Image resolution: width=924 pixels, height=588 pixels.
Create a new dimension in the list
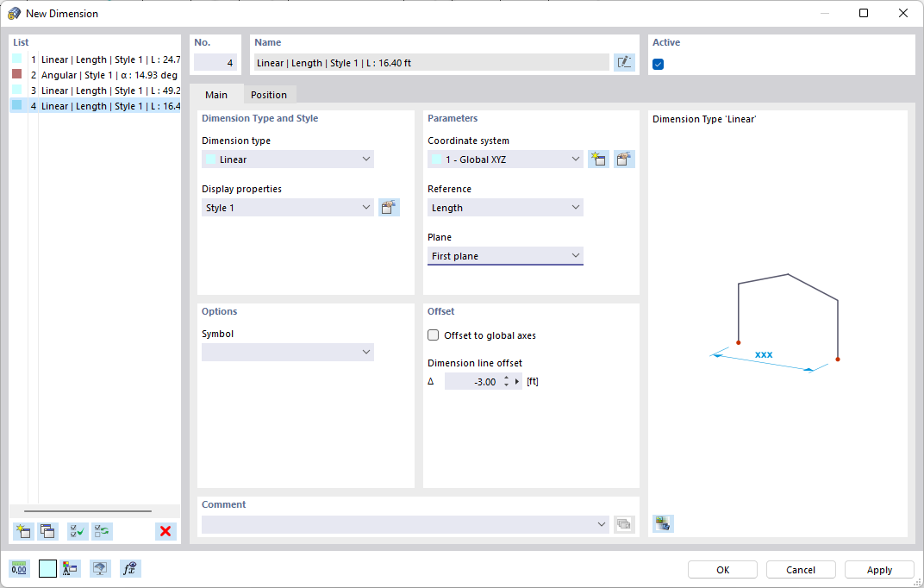point(23,531)
